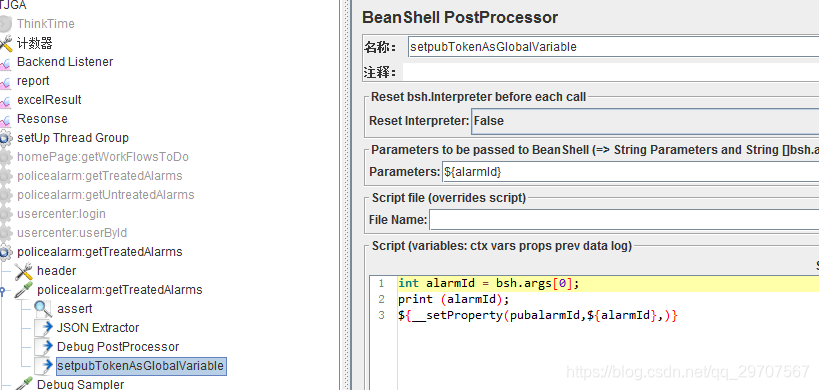Collapse the policealarm:getTreatedAlarms sampler node handle
819x390 pixels.
tap(2, 290)
